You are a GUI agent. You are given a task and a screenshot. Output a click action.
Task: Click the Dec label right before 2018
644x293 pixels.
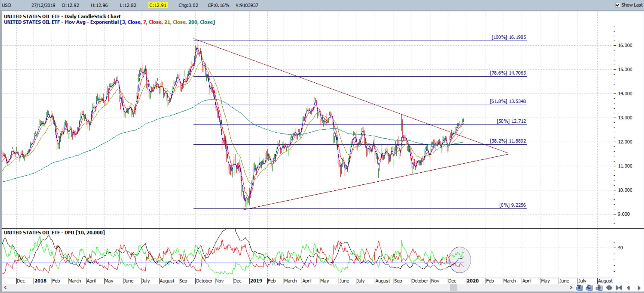click(21, 281)
